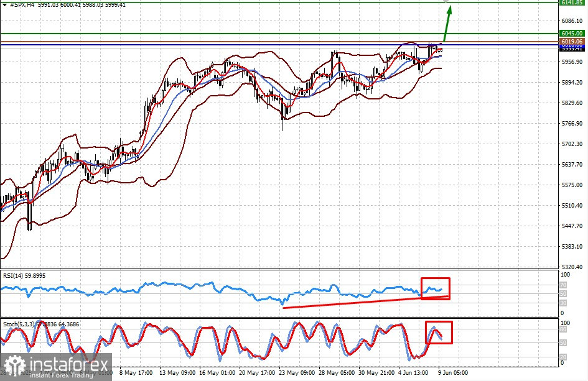Click the 23 May 09:00 time label
This screenshot has height=381, width=588.
click(x=297, y=373)
